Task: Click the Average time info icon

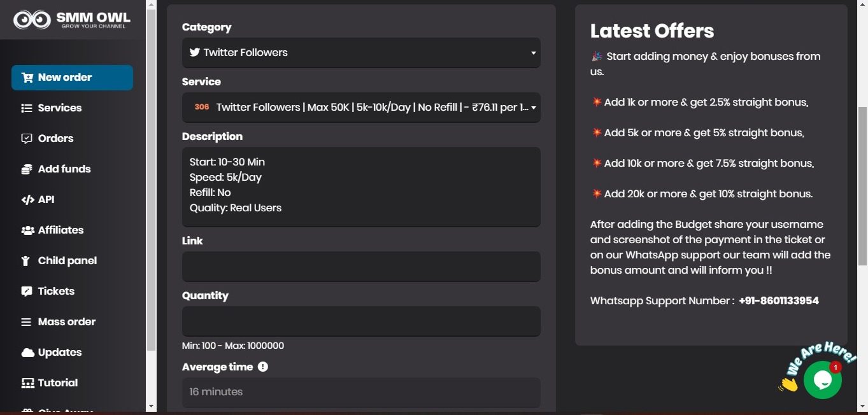Action: coord(263,367)
